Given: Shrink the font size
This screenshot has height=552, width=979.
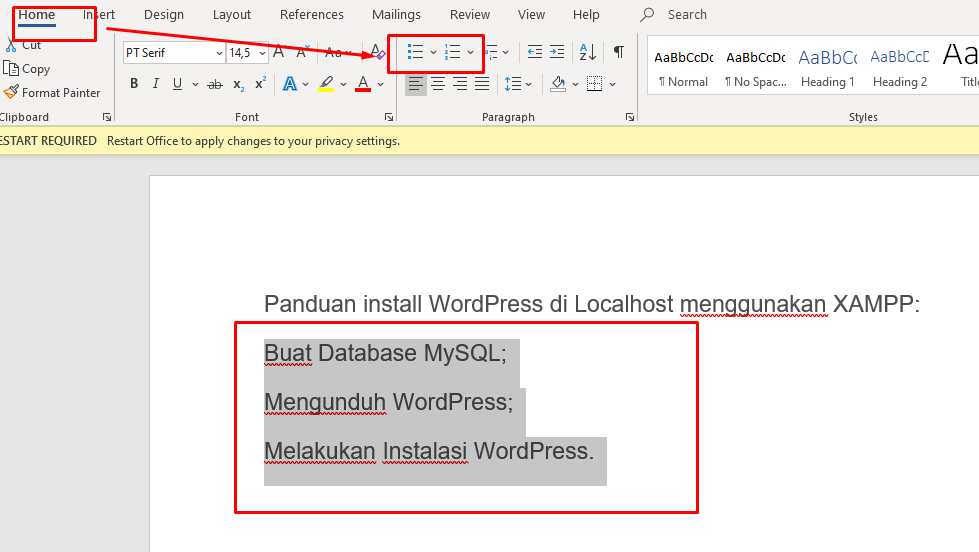Looking at the screenshot, I should pyautogui.click(x=303, y=52).
